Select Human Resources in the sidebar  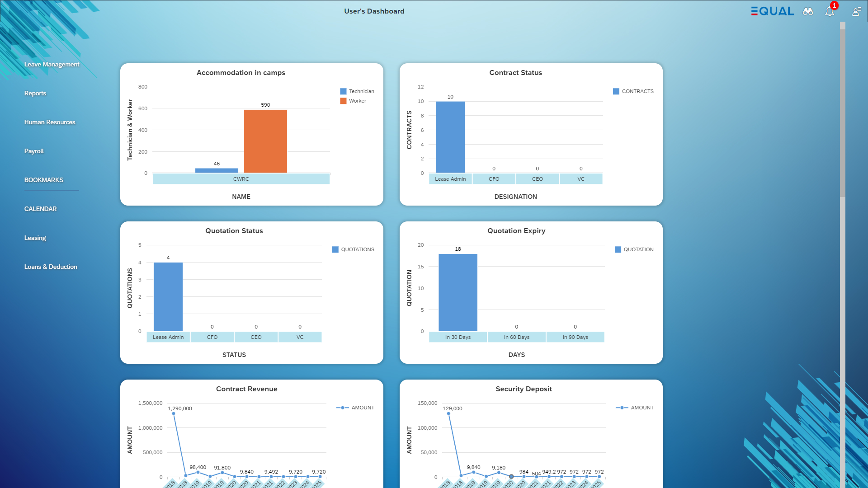pyautogui.click(x=50, y=122)
